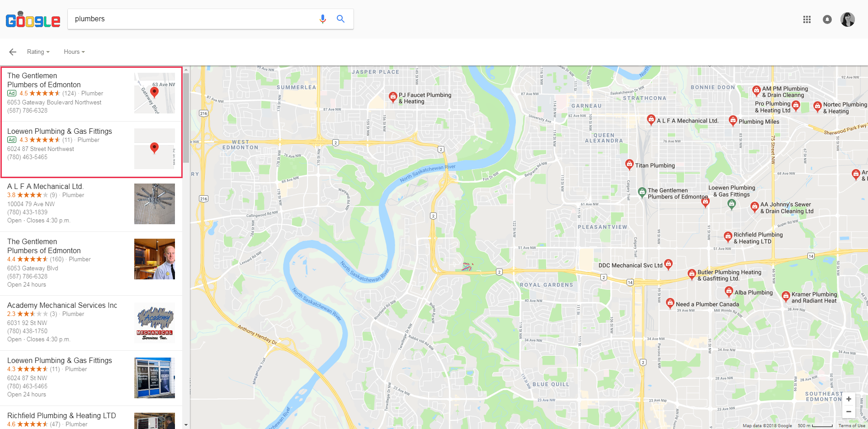Select the PJ Faucet Plumbing map pin
Screen dimensions: 868x429
(393, 96)
